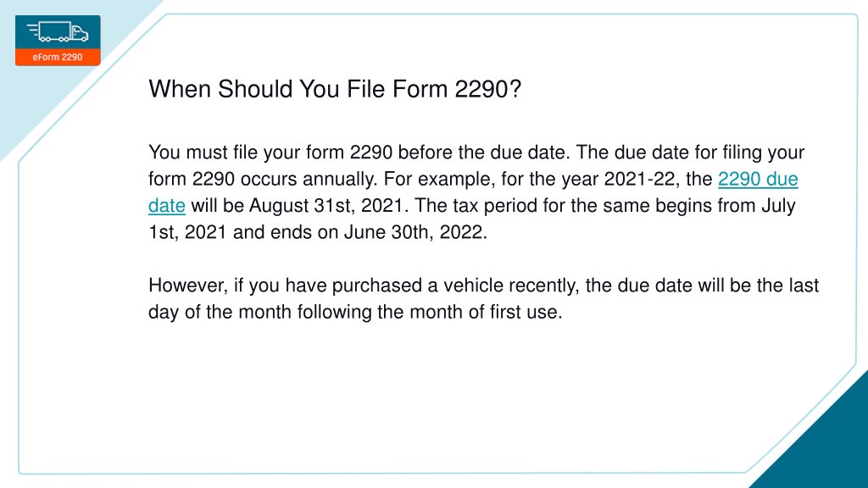Click the orange eForm 2290 label

[58, 57]
